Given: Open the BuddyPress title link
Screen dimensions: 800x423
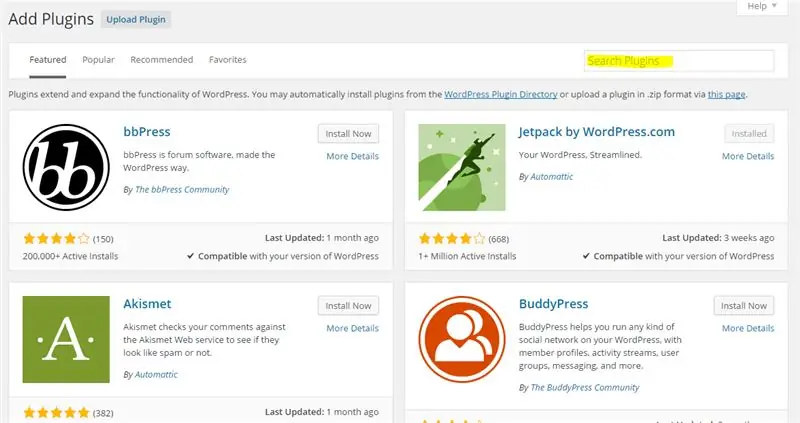Looking at the screenshot, I should (554, 304).
